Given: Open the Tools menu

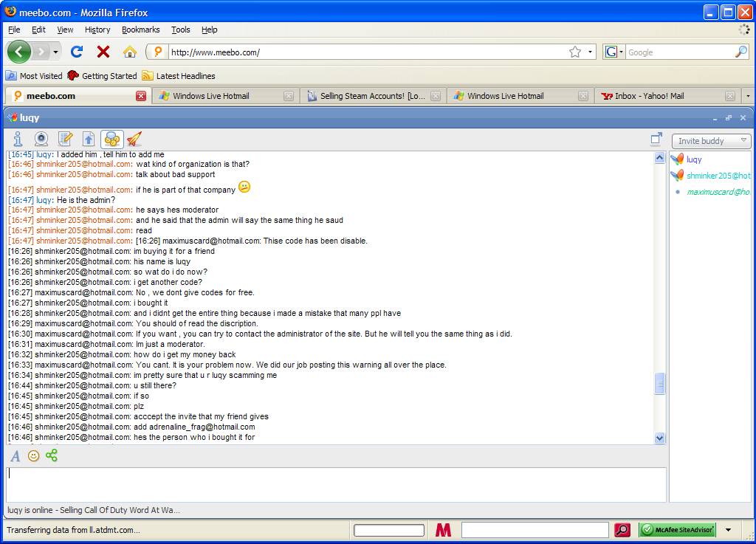Looking at the screenshot, I should click(181, 30).
